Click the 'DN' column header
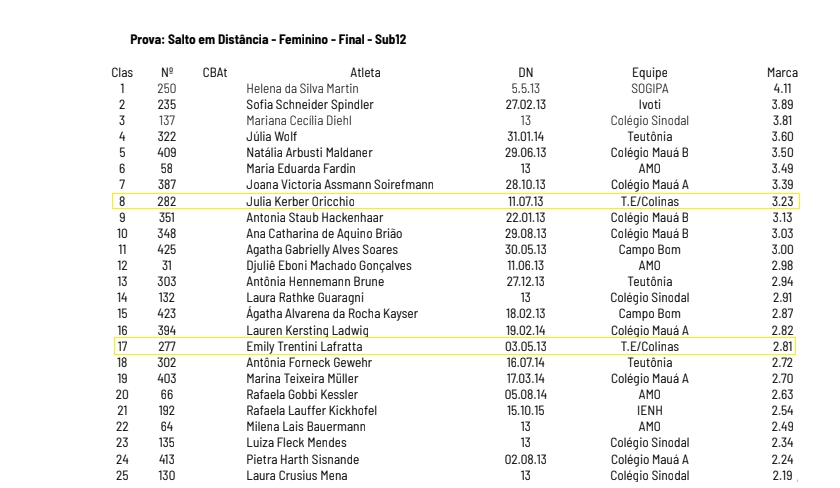 click(x=525, y=73)
